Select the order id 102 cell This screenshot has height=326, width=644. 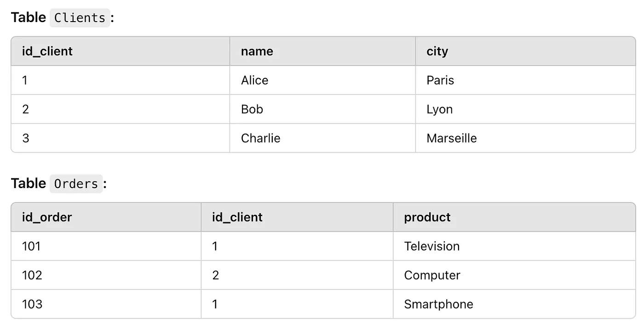coord(106,275)
